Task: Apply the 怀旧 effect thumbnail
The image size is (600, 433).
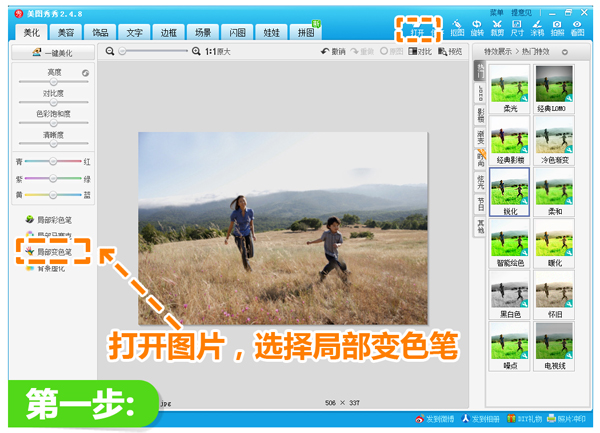Action: pyautogui.click(x=554, y=295)
